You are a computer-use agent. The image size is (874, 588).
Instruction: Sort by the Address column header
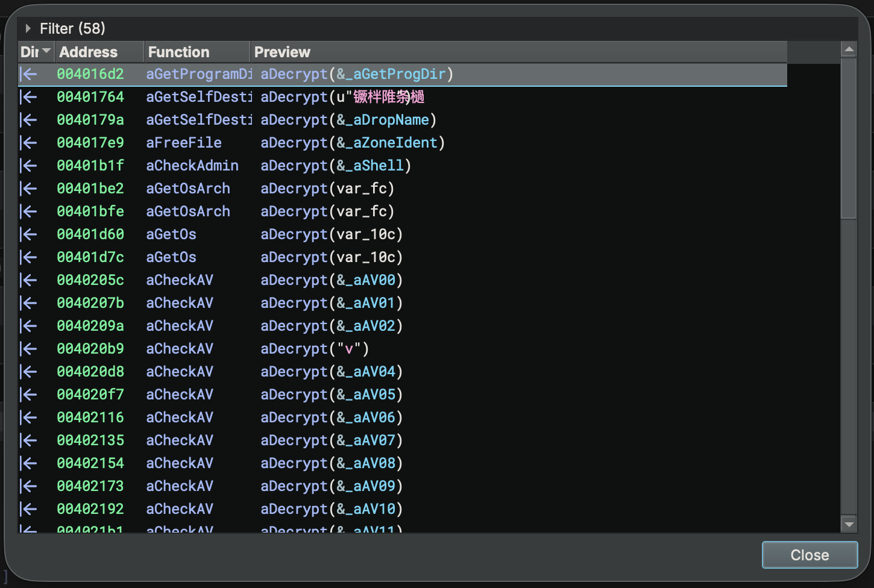[x=89, y=52]
